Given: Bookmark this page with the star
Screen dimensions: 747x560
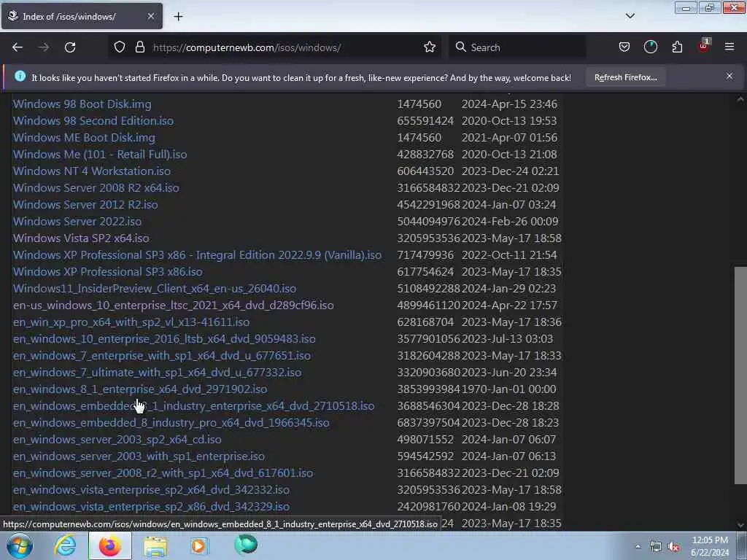Looking at the screenshot, I should [429, 47].
